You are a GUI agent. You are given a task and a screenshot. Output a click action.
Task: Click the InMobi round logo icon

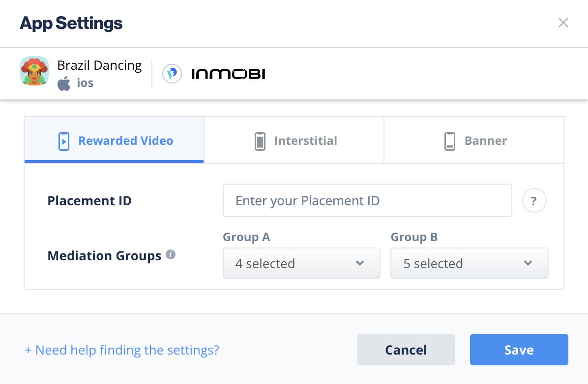pos(172,74)
